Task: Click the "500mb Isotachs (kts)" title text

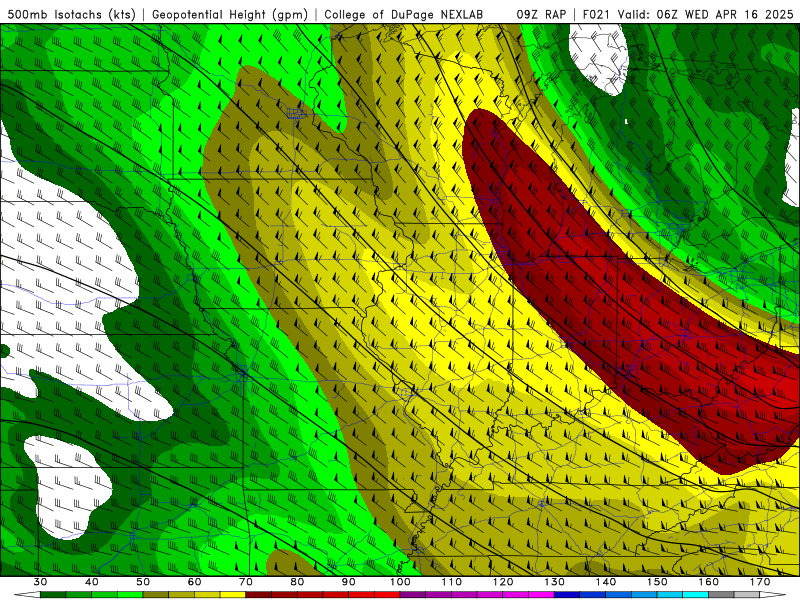Action: pyautogui.click(x=71, y=14)
